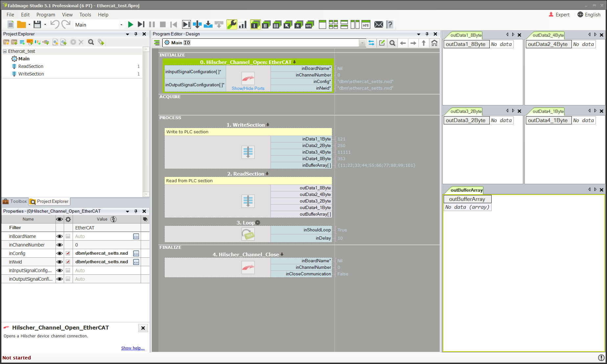Save the project with the floppy disk icon
This screenshot has height=364, width=607.
(x=37, y=25)
